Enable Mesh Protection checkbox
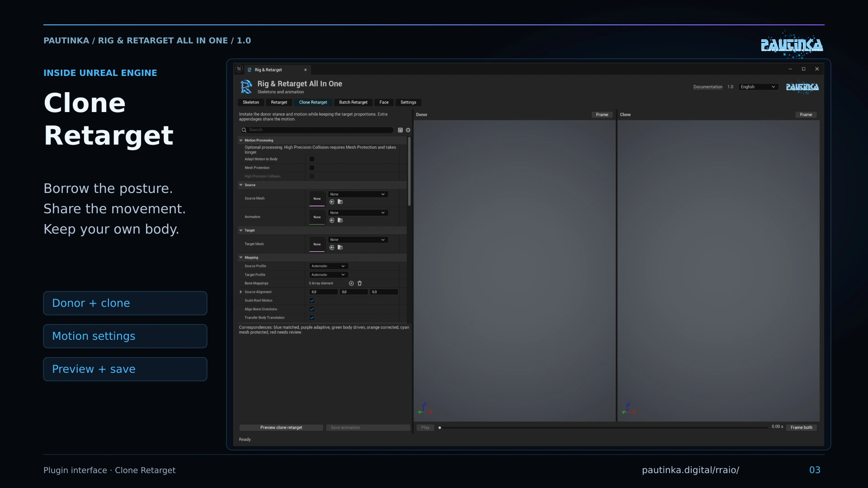Image resolution: width=868 pixels, height=488 pixels. click(x=312, y=168)
